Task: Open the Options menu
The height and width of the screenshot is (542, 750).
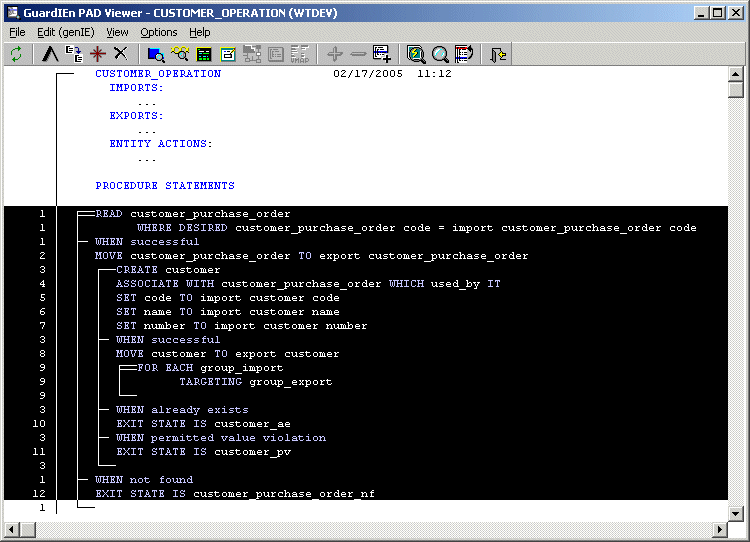Action: tap(158, 32)
